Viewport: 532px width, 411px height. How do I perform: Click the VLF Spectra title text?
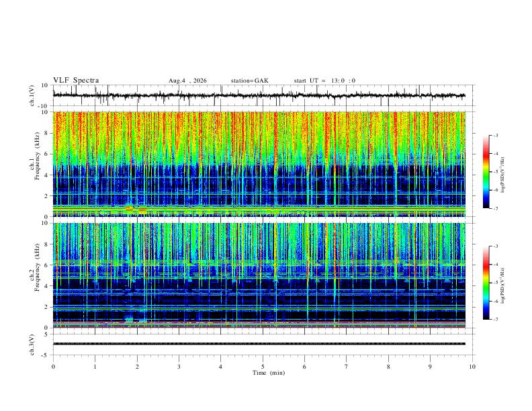pos(76,81)
